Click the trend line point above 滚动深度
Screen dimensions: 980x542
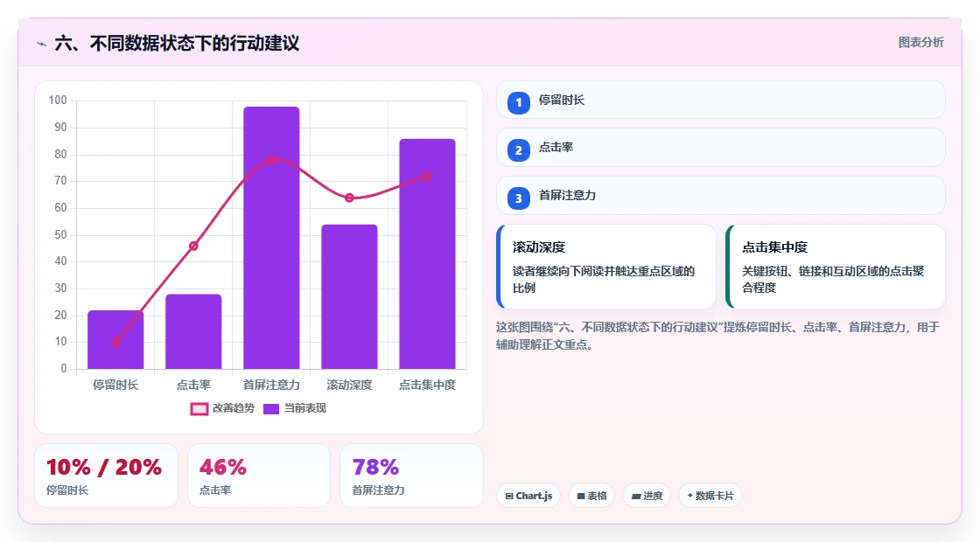point(349,198)
